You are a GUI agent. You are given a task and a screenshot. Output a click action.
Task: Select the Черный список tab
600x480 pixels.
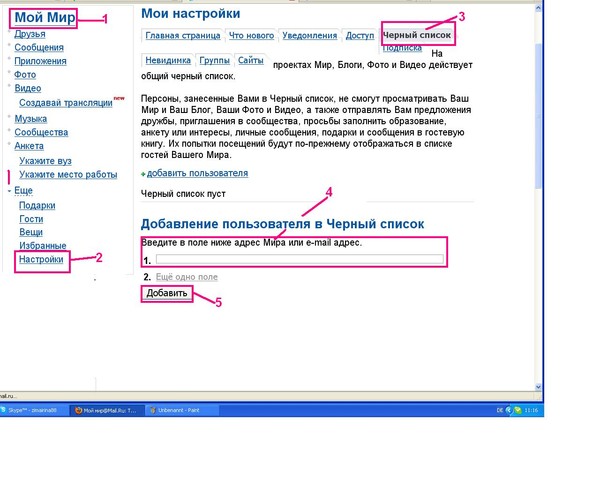(x=417, y=35)
